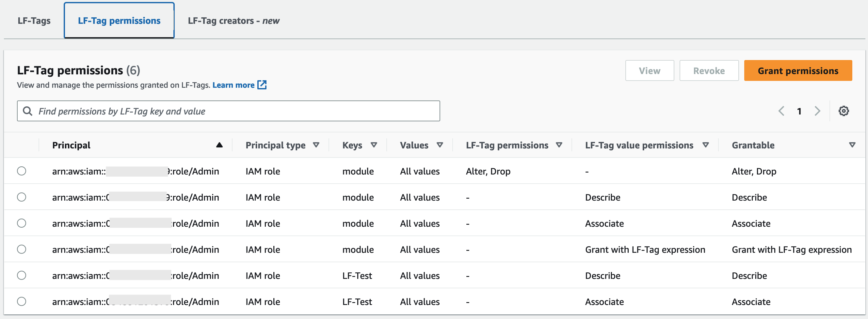Open LF-Tag permissions column sort arrow
868x319 pixels.
[x=559, y=145]
